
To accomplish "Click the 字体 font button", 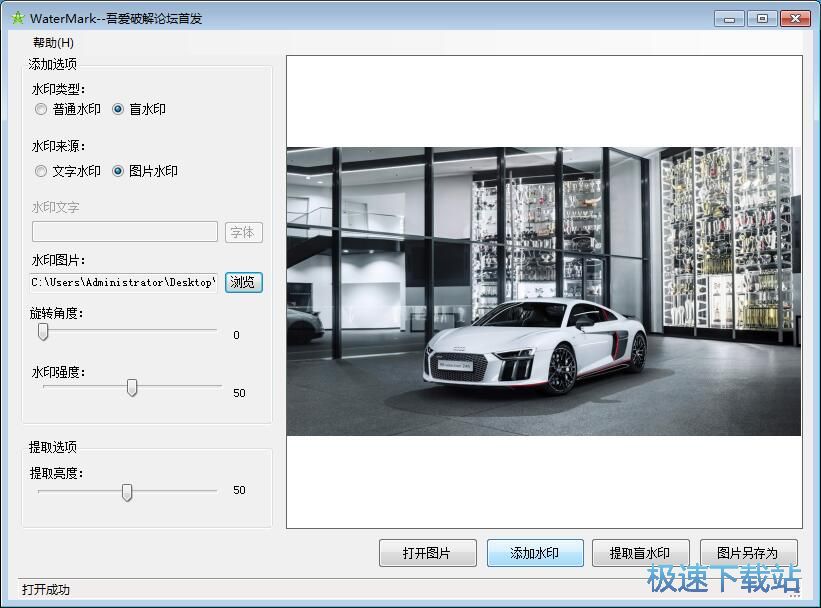I will (243, 232).
